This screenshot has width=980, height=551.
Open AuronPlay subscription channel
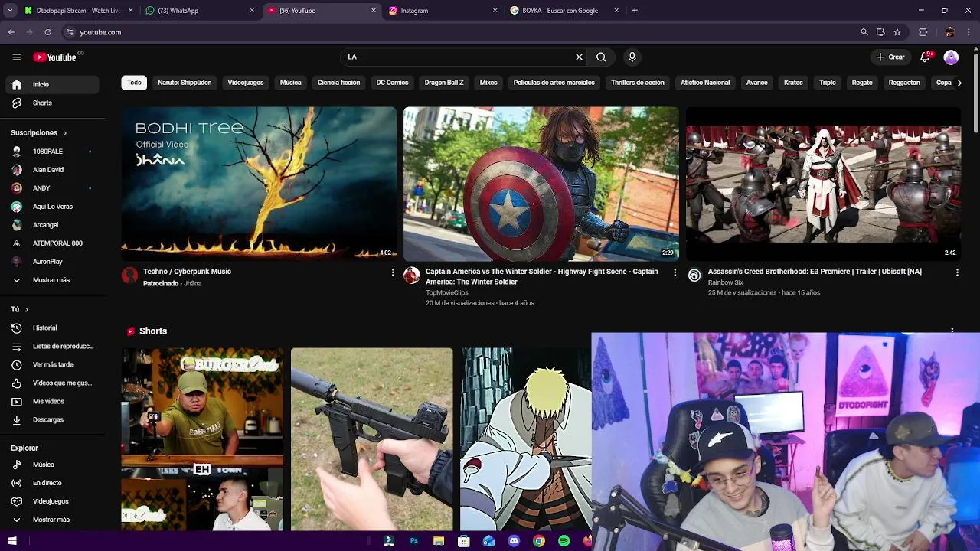click(x=51, y=262)
